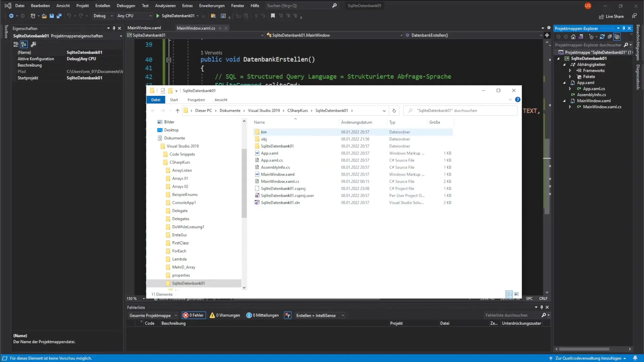Click the Suchen (Strg+Q) search field
The image size is (644, 362).
pos(302,6)
